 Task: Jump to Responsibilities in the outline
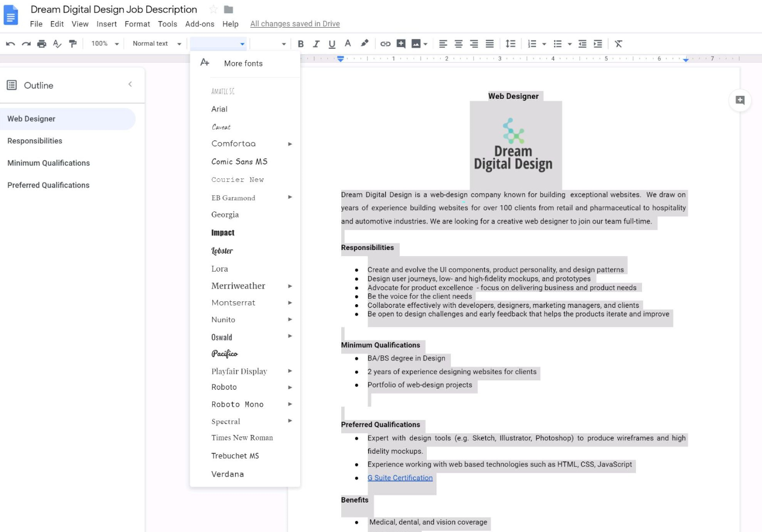point(34,141)
